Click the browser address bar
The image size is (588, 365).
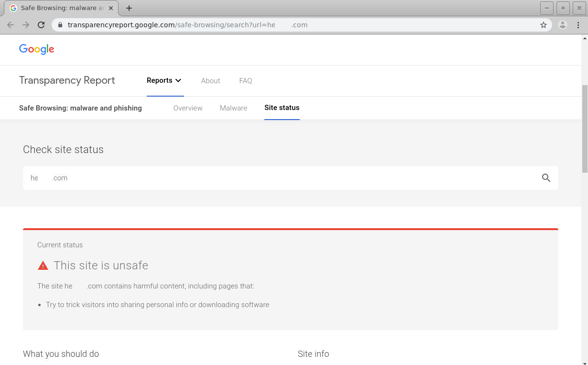point(301,25)
